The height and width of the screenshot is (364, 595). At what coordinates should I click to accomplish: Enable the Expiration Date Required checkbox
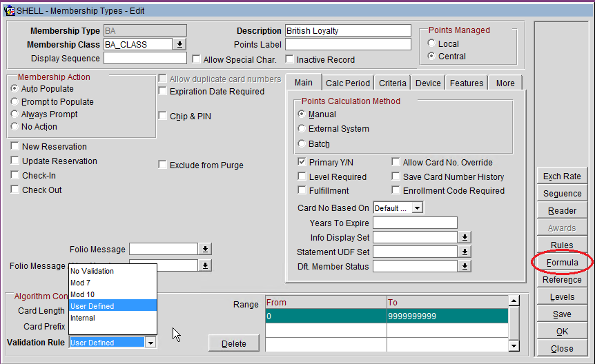tap(163, 91)
